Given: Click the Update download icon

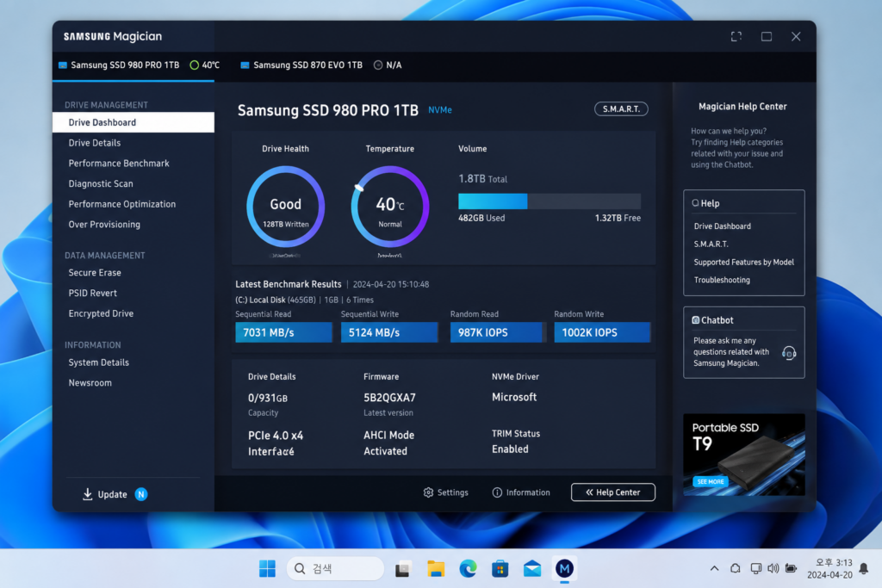Looking at the screenshot, I should click(x=88, y=494).
